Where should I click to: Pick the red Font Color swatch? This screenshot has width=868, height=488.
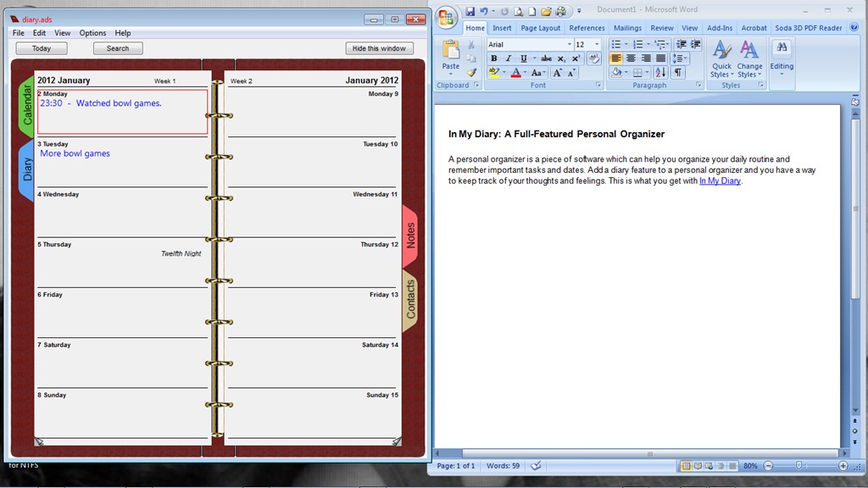[515, 73]
